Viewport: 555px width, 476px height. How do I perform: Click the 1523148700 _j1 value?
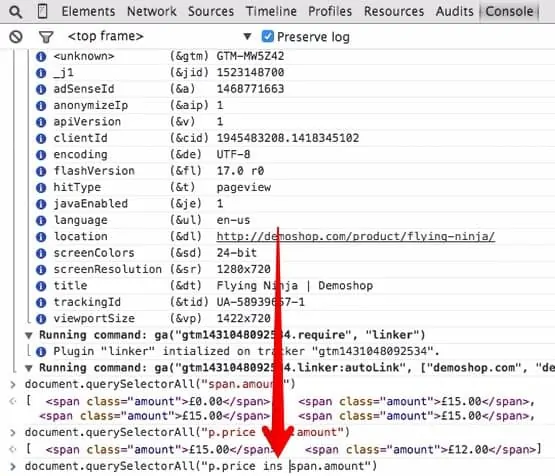coord(250,72)
